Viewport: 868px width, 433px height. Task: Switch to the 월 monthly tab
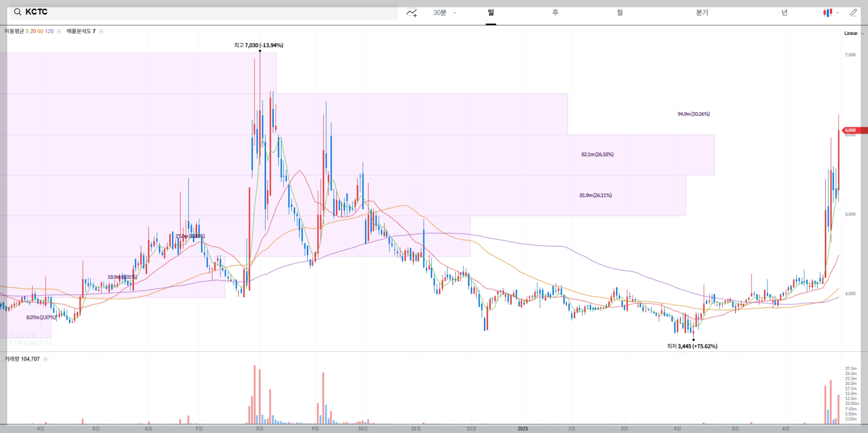tap(620, 13)
